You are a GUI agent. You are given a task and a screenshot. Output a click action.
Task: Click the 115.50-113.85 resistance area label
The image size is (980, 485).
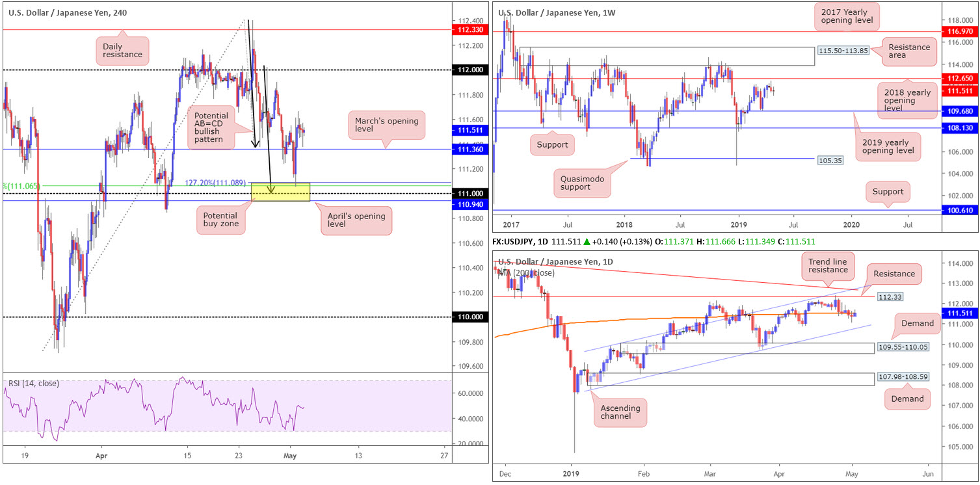point(844,51)
